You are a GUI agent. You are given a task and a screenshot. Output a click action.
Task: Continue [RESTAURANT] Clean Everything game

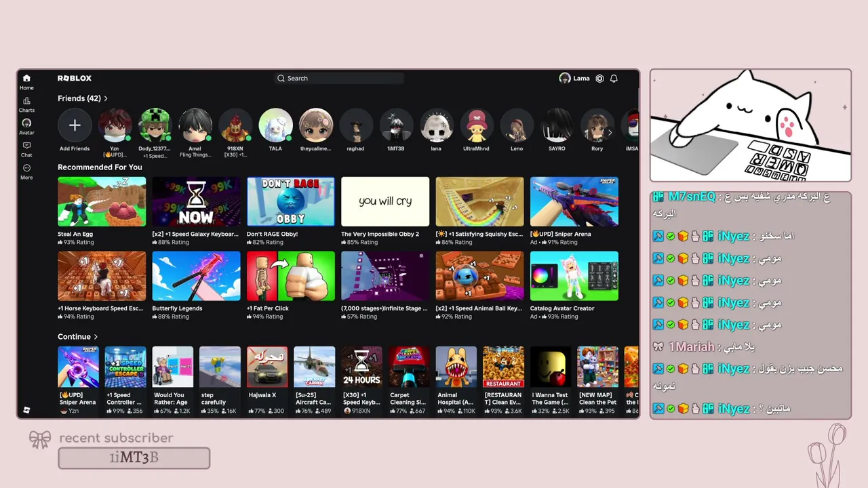503,367
